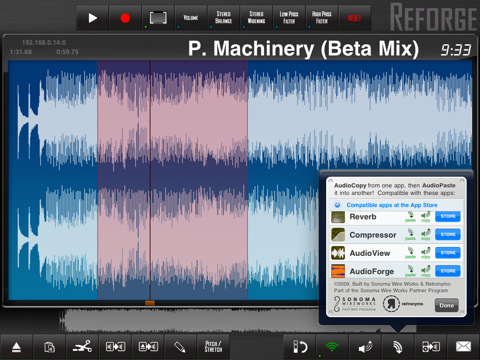Click the eject icon in bottom toolbar
This screenshot has height=360, width=480.
(x=16, y=347)
